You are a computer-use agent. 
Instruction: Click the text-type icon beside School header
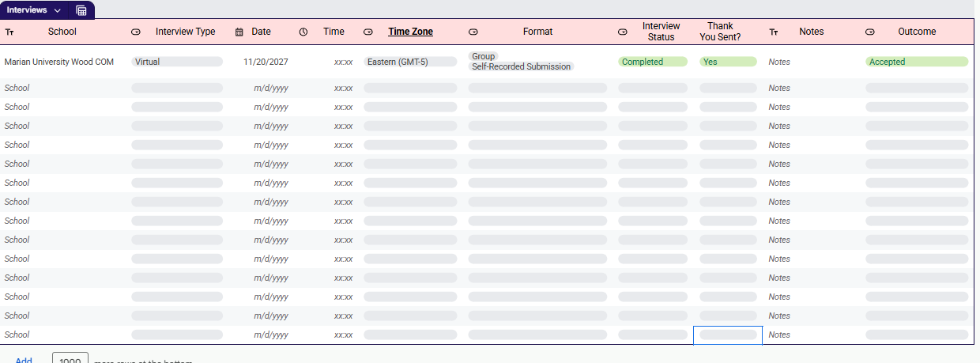9,32
